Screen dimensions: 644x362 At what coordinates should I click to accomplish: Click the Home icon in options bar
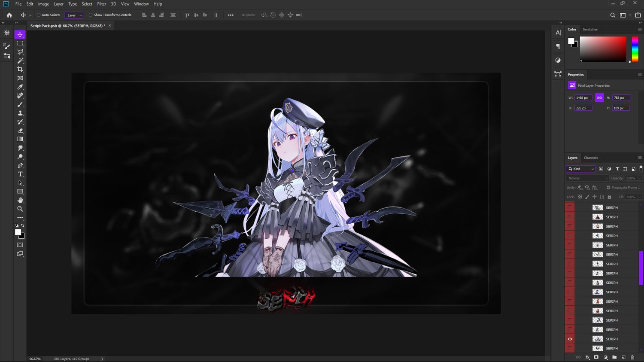pos(9,15)
